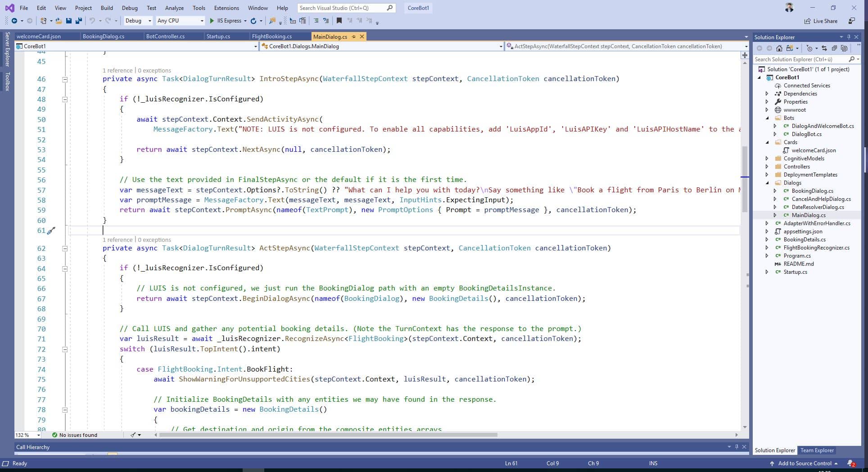Click the signed-in account avatar
Viewport: 868px width, 472px height.
[789, 8]
